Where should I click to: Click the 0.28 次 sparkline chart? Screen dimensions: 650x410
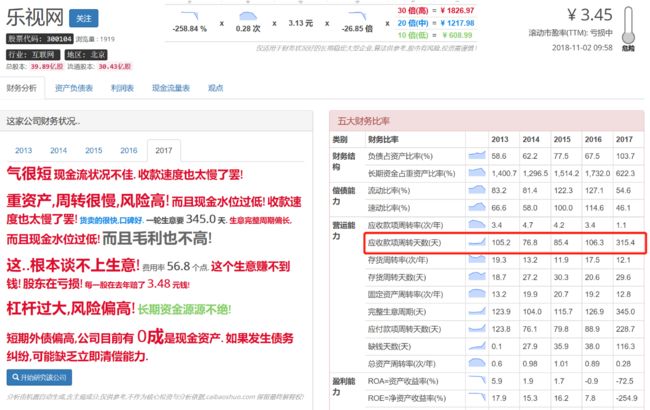coord(248,16)
